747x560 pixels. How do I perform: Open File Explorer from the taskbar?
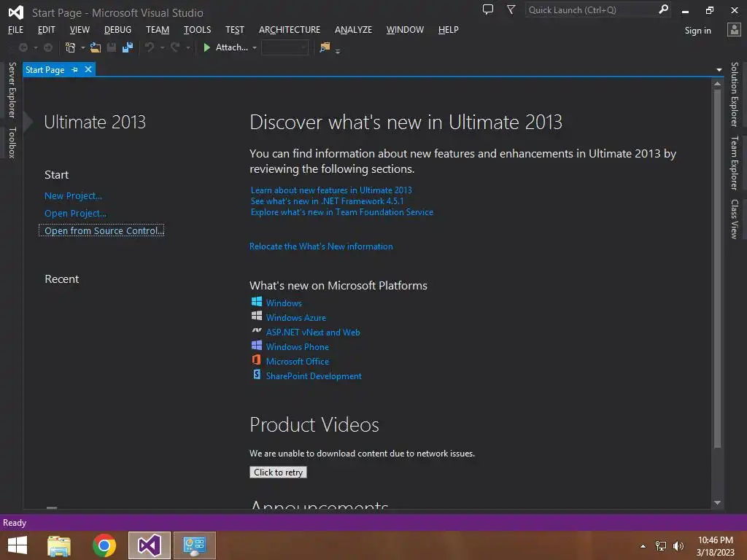[x=59, y=545]
